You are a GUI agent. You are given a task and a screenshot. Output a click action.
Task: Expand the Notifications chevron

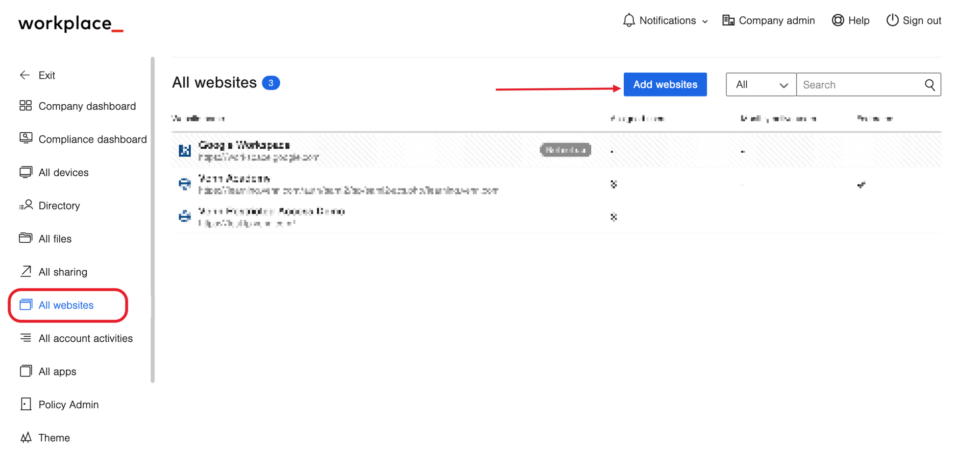pos(706,21)
